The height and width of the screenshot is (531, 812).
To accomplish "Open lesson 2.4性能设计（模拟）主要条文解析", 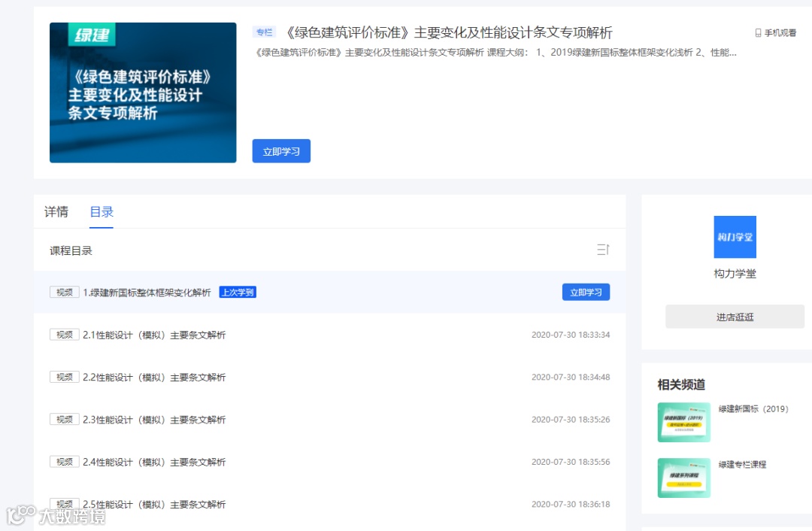I will (x=154, y=463).
